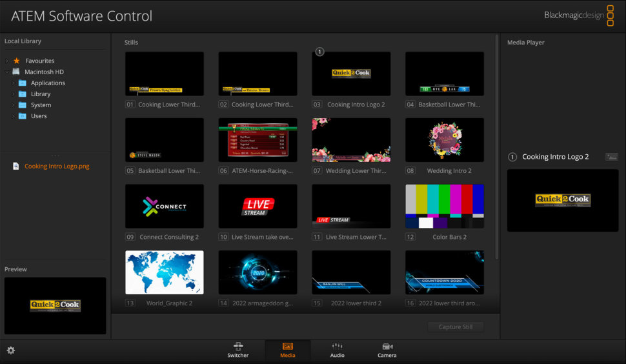This screenshot has height=364, width=626.
Task: Click the Media Player 1 badge on still 03
Action: (319, 52)
